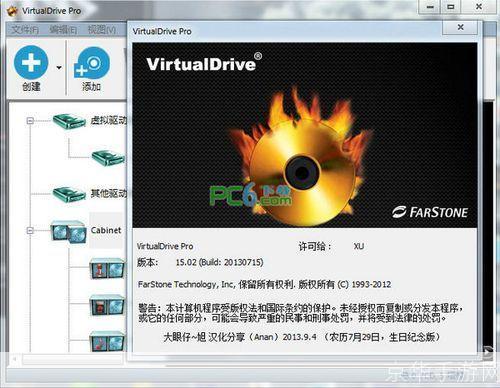Open the dropdown arrow next to 创建
The image size is (500, 388).
59,68
